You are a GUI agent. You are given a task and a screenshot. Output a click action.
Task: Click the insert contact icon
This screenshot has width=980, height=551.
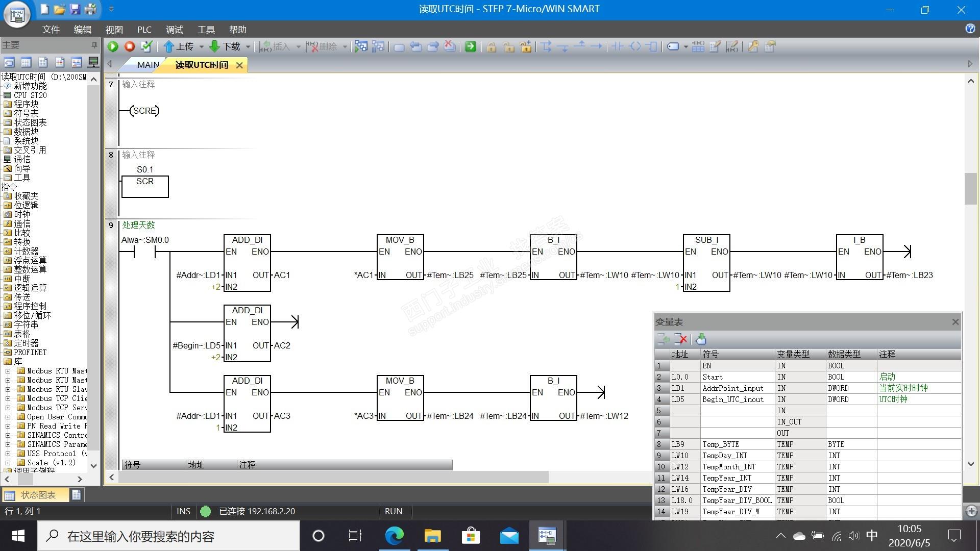point(618,46)
